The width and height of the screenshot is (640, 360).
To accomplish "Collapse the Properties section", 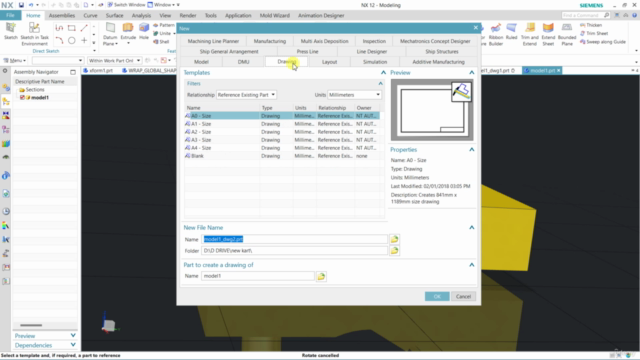I will click(x=471, y=150).
